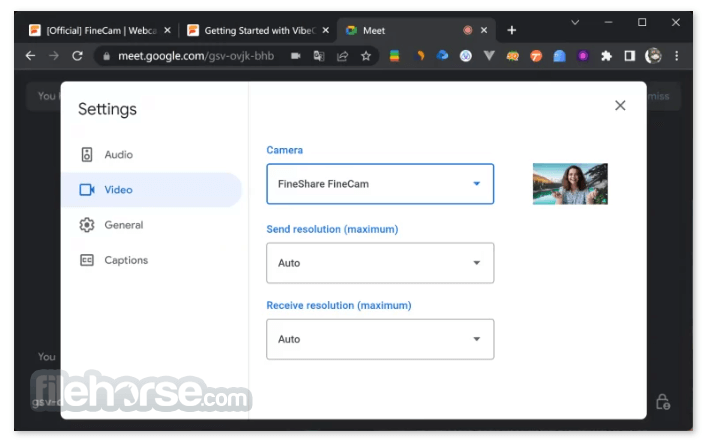This screenshot has width=706, height=442.
Task: Close the Getting Started tab
Action: 326,30
